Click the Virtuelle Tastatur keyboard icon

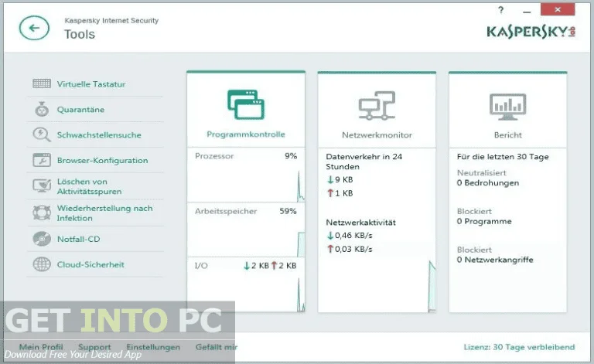tap(42, 83)
